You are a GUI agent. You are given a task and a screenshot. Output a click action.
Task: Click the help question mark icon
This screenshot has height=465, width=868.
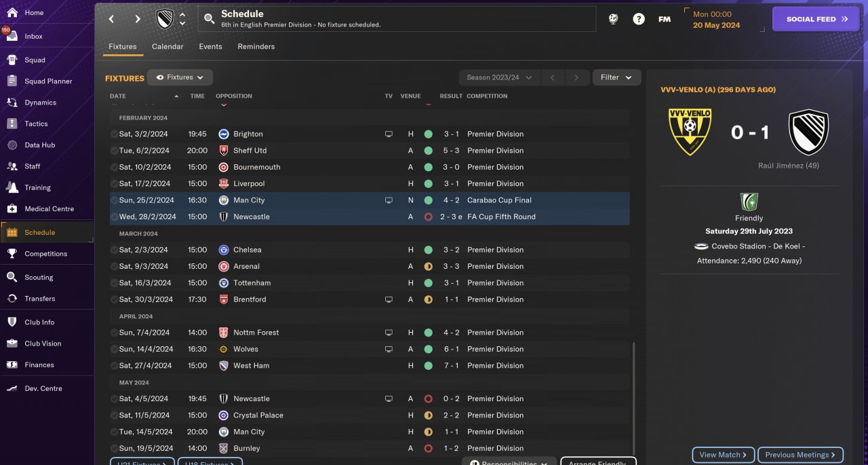pos(639,19)
